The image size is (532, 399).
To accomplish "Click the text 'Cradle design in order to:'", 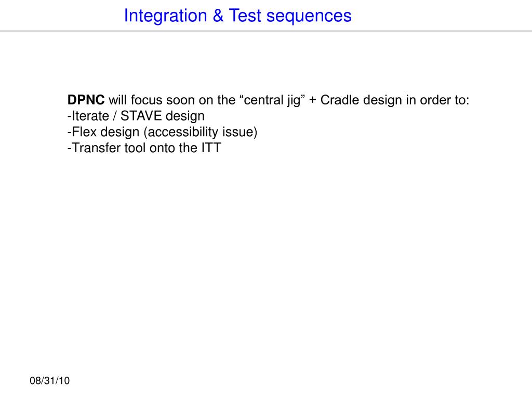I will point(395,100).
